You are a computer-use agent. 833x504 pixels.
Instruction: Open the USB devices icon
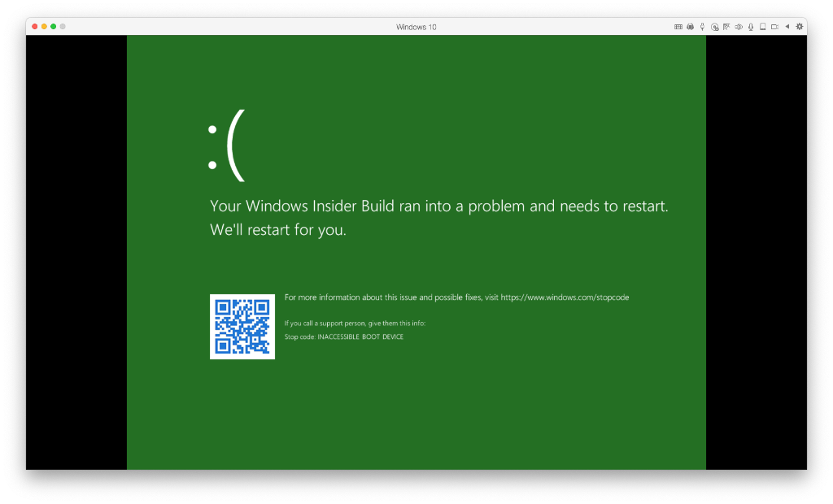(702, 27)
